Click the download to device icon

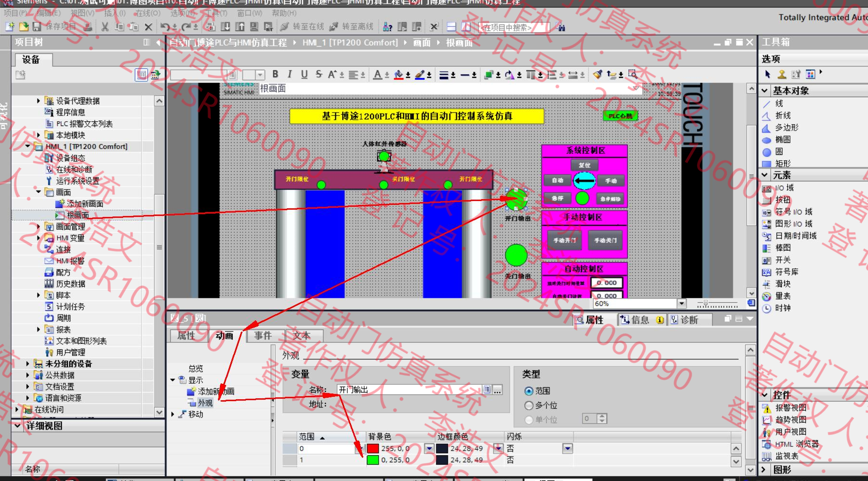[225, 27]
